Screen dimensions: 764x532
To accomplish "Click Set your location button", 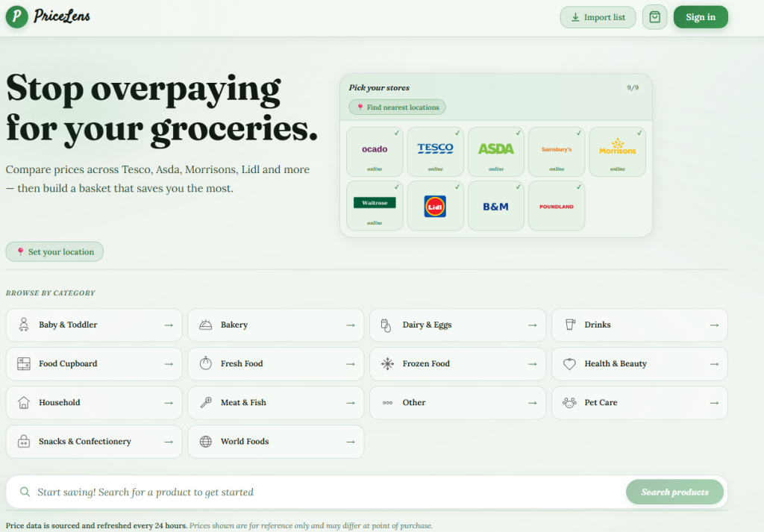I will [x=54, y=251].
